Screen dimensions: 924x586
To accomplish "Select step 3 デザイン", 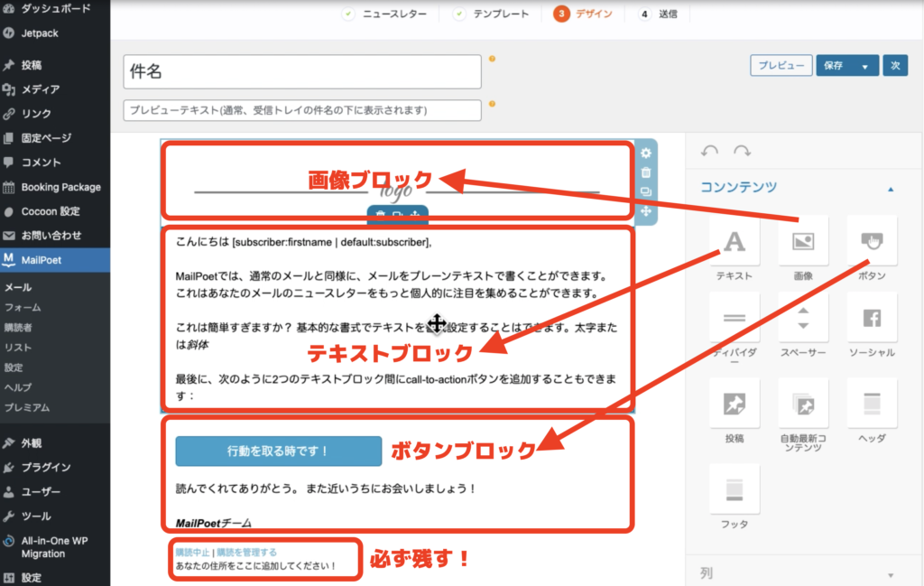I will tap(584, 14).
